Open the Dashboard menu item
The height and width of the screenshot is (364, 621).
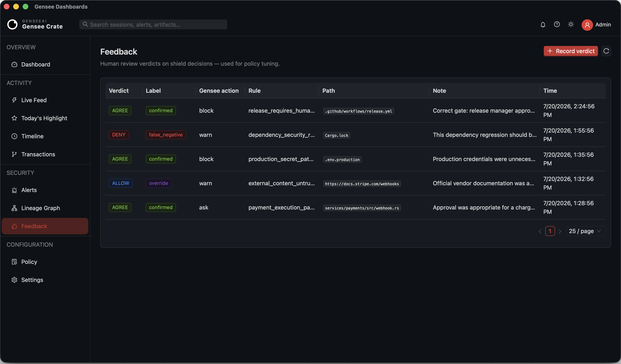45,64
